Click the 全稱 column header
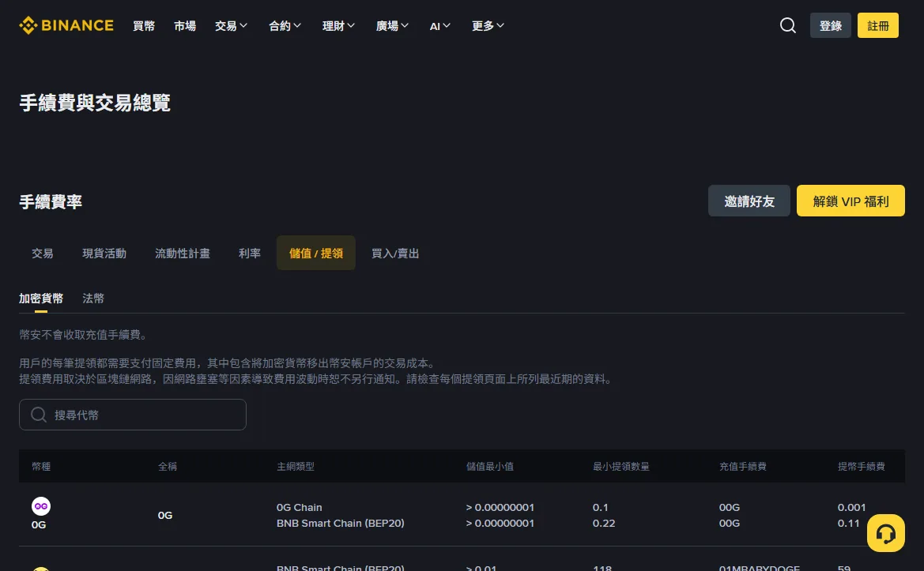924x571 pixels. 168,466
